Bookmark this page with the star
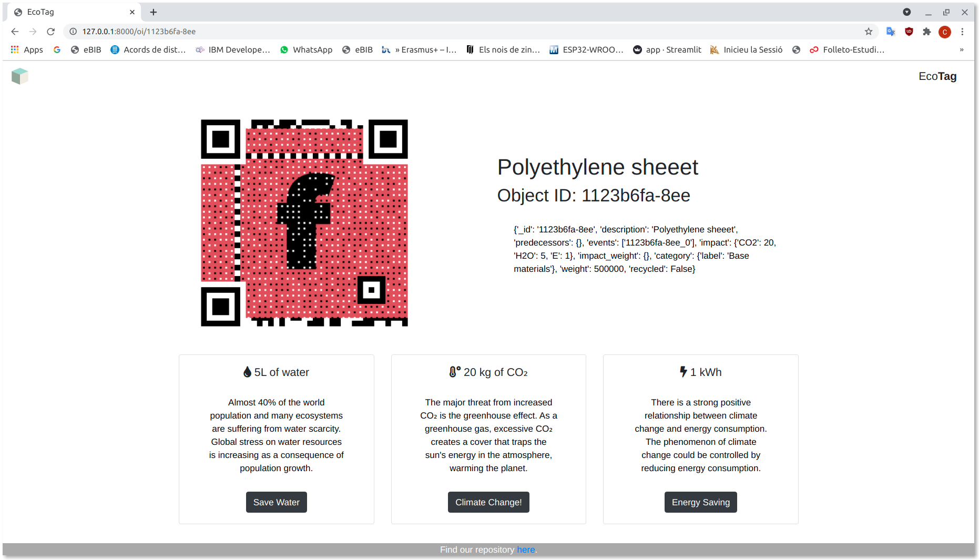The image size is (979, 560). tap(869, 32)
